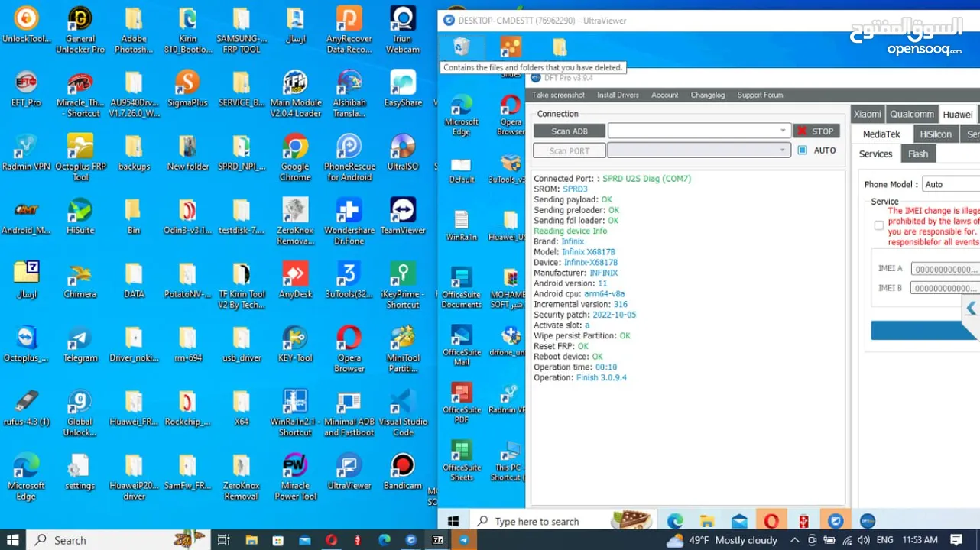Open Support Forum menu item
Viewport: 980px width, 550px height.
[x=760, y=95]
